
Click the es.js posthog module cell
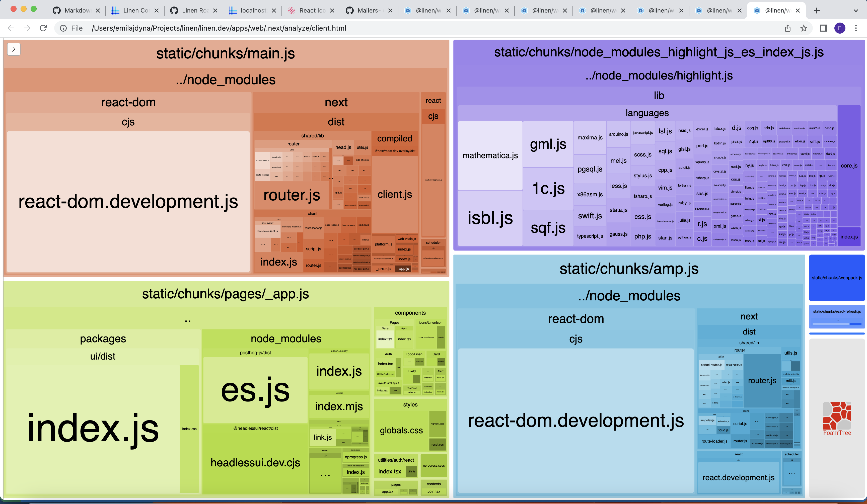pos(255,390)
